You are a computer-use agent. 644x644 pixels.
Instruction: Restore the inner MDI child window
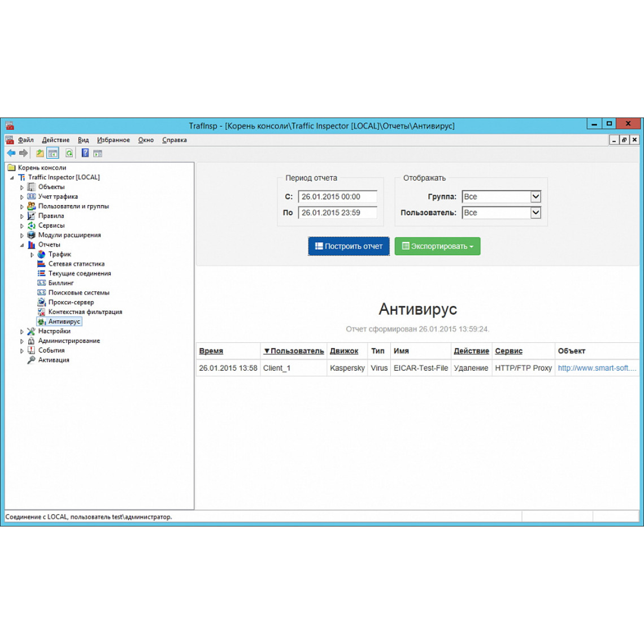pyautogui.click(x=624, y=140)
